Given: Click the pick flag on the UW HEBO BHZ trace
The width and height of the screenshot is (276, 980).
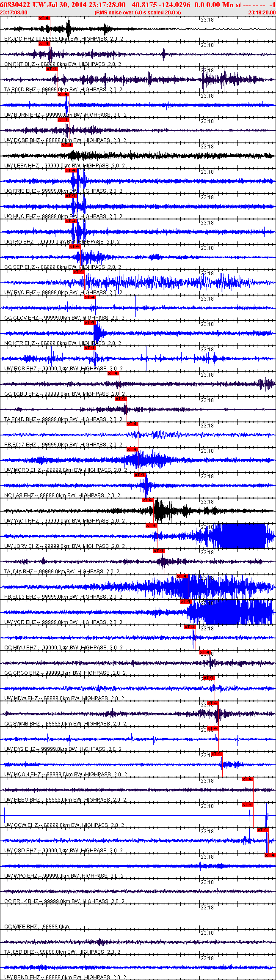Looking at the screenshot, I should (x=247, y=779).
